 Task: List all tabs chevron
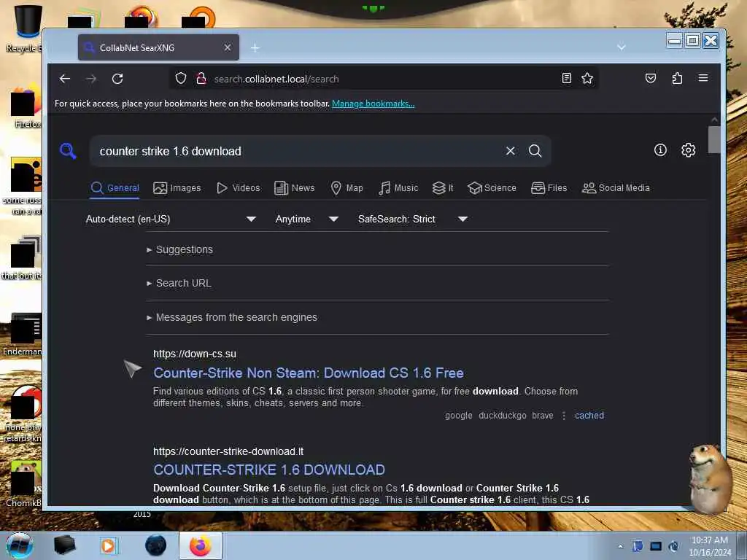point(622,47)
